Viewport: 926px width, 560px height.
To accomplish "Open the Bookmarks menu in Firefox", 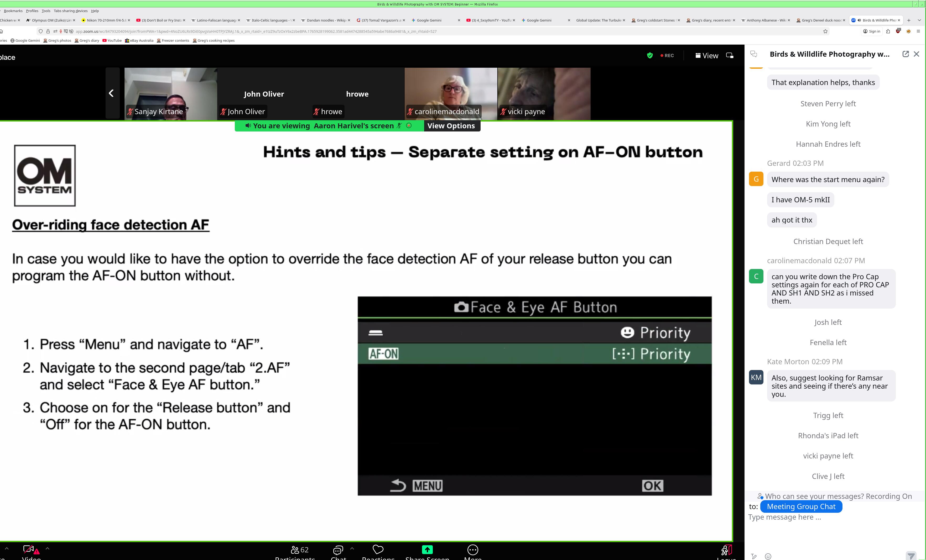I will pyautogui.click(x=13, y=11).
